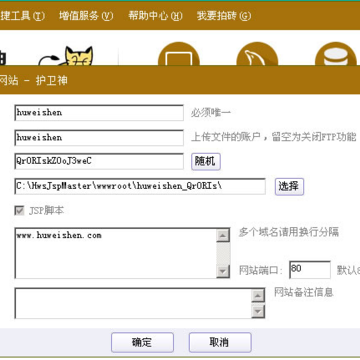Image resolution: width=360 pixels, height=360 pixels.
Task: Open the 我要拍砖(G) menu
Action: pyautogui.click(x=224, y=16)
